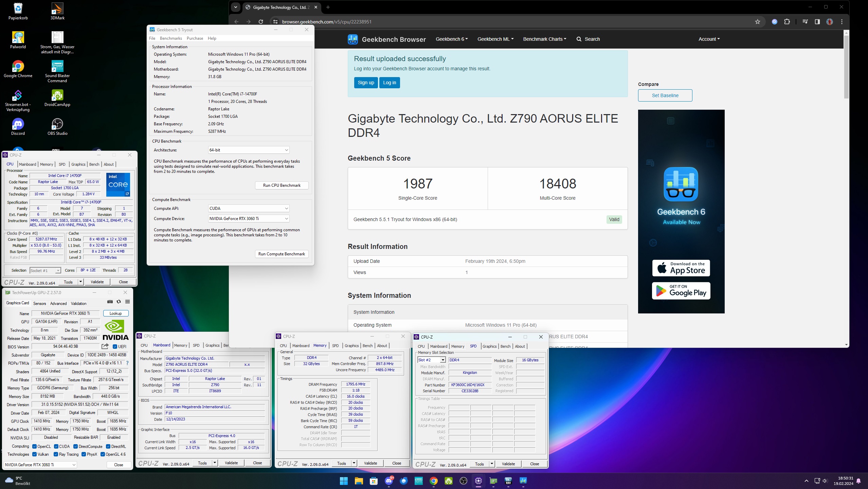868x489 pixels.
Task: Toggle the UEFI checkbox in GPU-Z
Action: coord(115,347)
